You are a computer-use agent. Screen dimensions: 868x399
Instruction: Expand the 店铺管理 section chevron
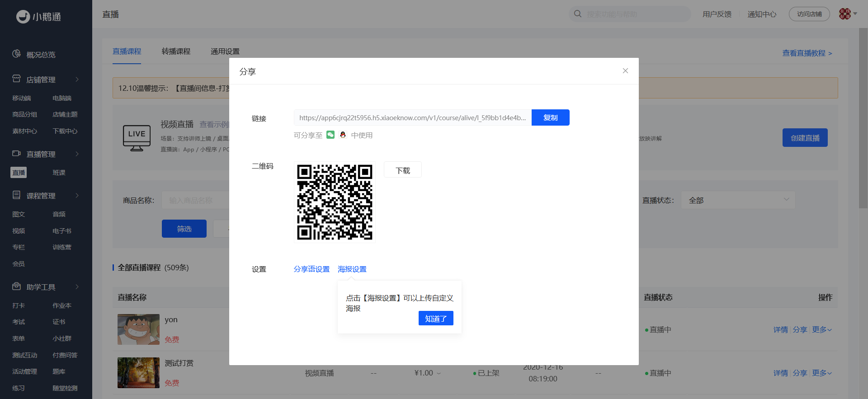point(77,79)
